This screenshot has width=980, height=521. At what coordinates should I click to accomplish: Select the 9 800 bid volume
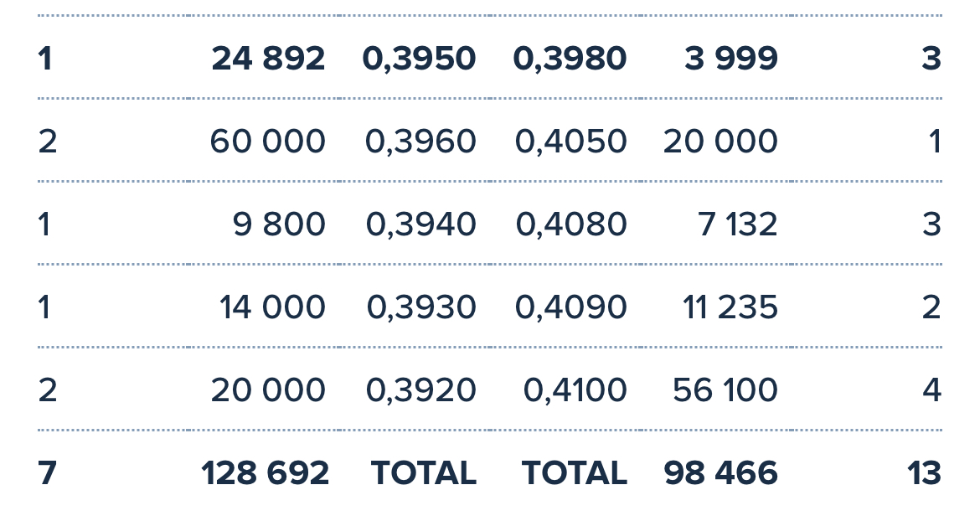coord(280,224)
